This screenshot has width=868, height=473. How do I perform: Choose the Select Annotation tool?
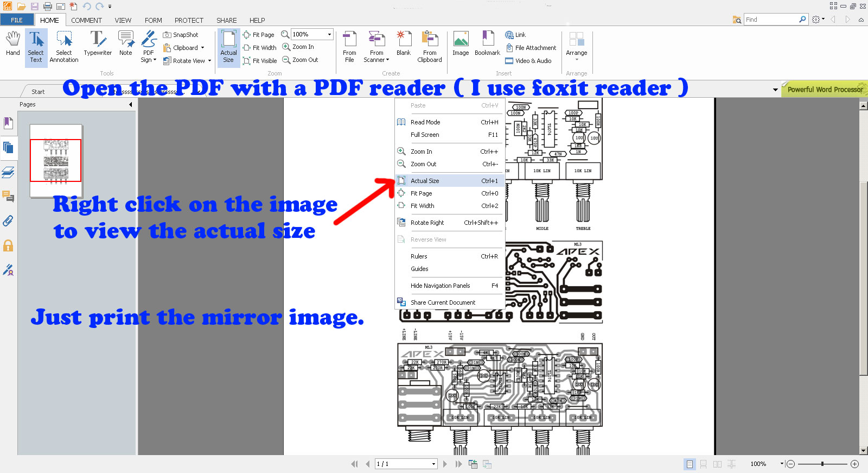coord(64,47)
